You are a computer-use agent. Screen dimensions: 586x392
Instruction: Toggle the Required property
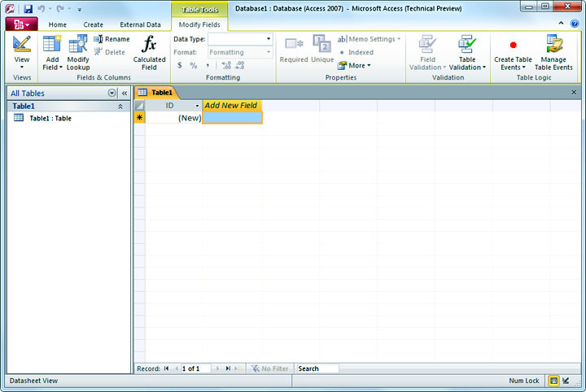coord(294,50)
